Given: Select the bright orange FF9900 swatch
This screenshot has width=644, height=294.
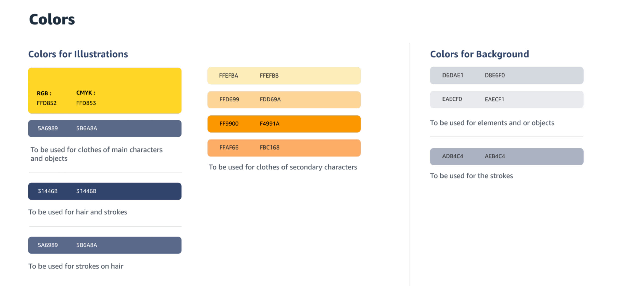Looking at the screenshot, I should [284, 124].
